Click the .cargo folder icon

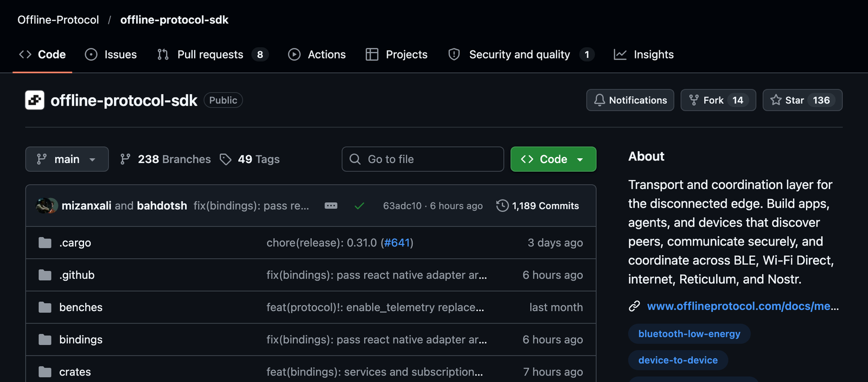coord(45,243)
